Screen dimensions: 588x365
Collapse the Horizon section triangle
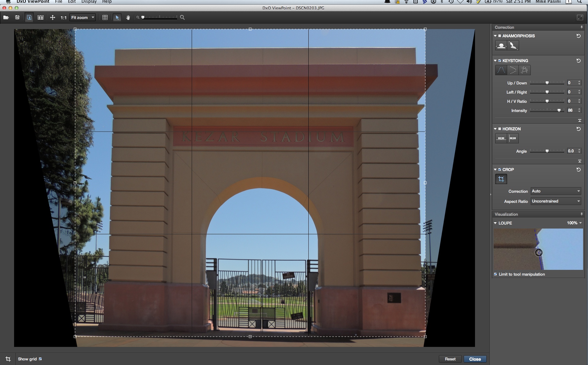tap(495, 129)
